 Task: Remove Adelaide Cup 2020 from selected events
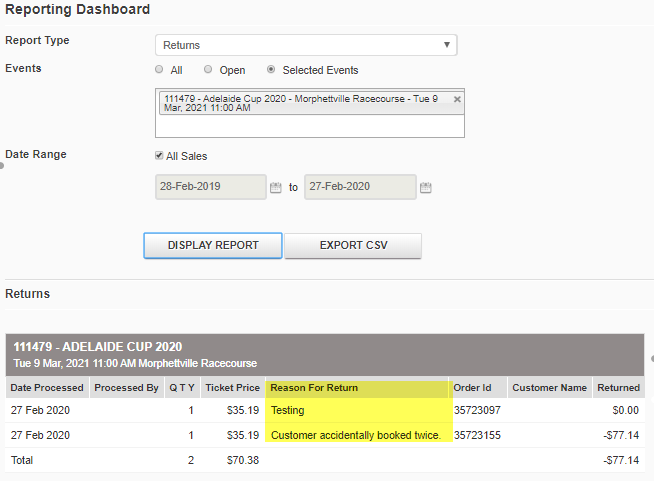457,99
